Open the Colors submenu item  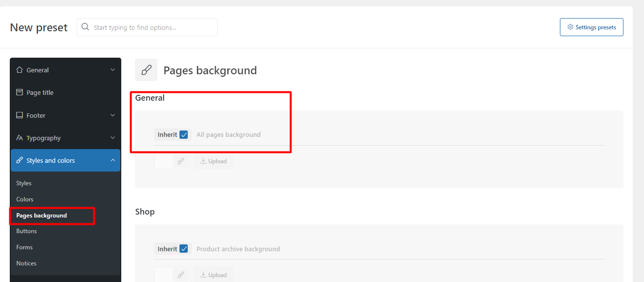(x=25, y=199)
